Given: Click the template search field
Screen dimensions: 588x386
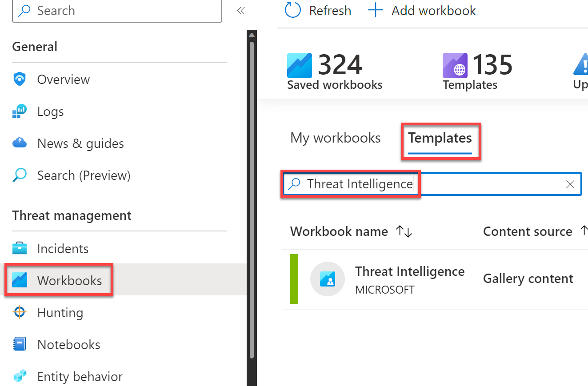Looking at the screenshot, I should [432, 184].
